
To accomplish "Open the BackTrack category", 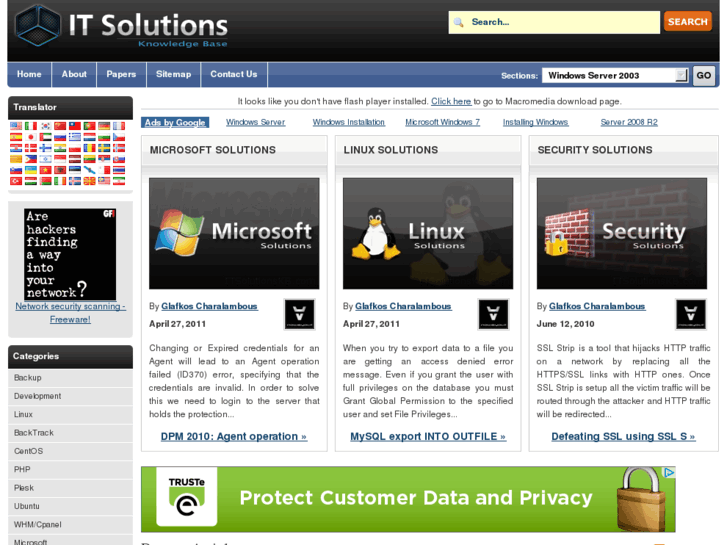I will (70, 433).
